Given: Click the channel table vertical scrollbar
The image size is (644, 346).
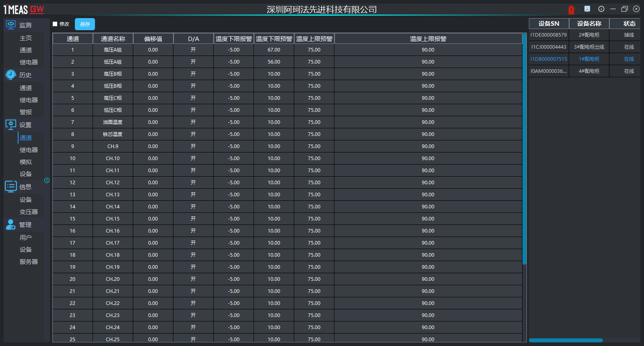Looking at the screenshot, I should coord(524,149).
